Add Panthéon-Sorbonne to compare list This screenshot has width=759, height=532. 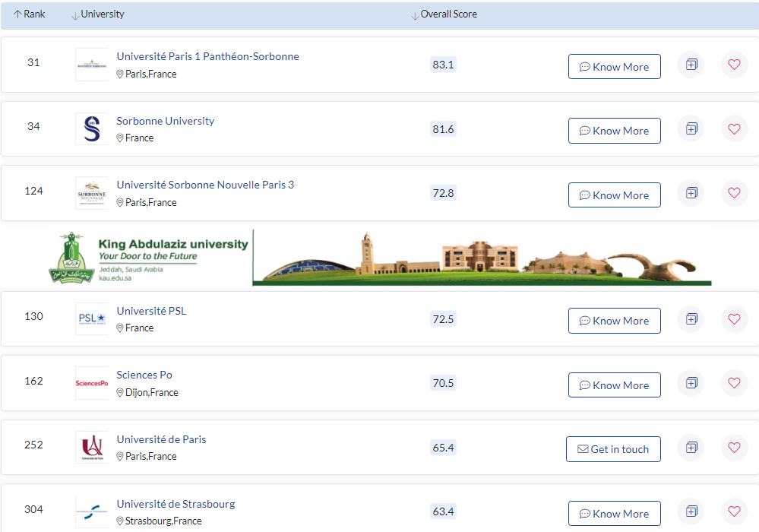691,65
